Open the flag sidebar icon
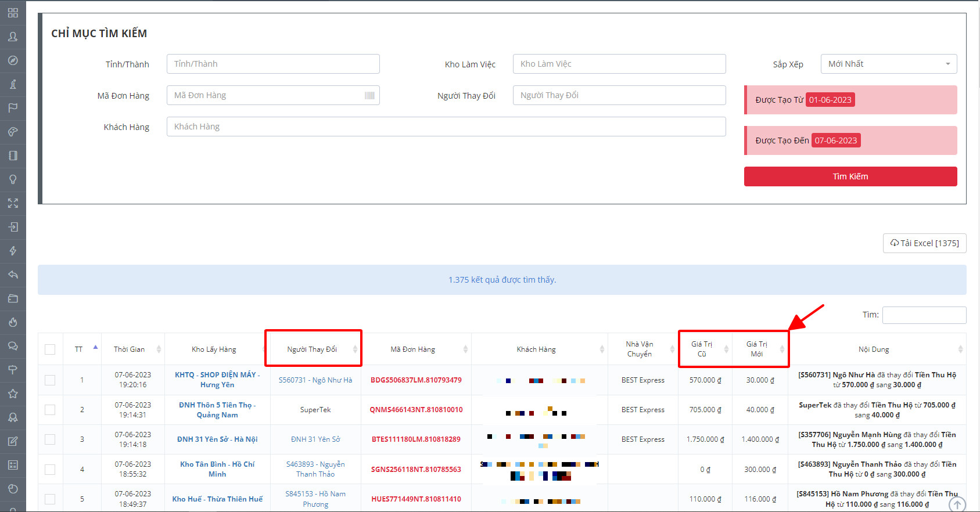The height and width of the screenshot is (512, 980). click(13, 108)
